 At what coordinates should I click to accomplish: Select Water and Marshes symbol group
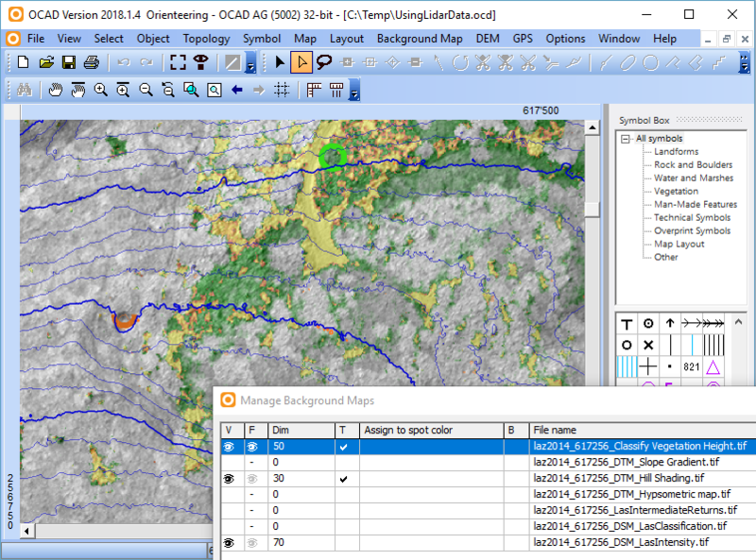click(x=694, y=178)
